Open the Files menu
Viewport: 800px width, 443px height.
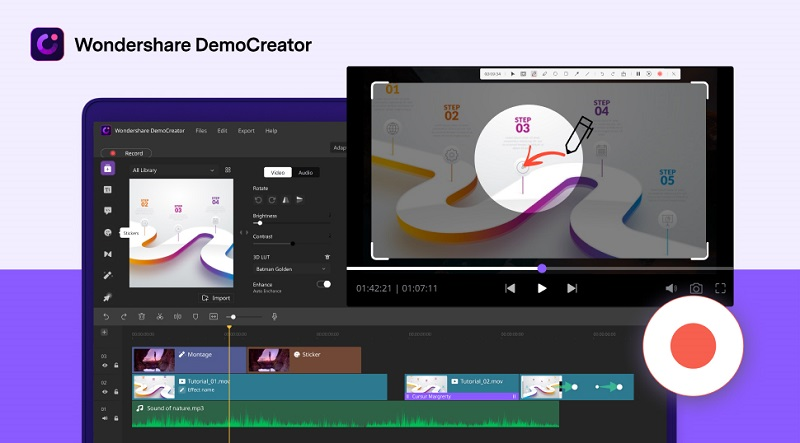click(x=201, y=131)
